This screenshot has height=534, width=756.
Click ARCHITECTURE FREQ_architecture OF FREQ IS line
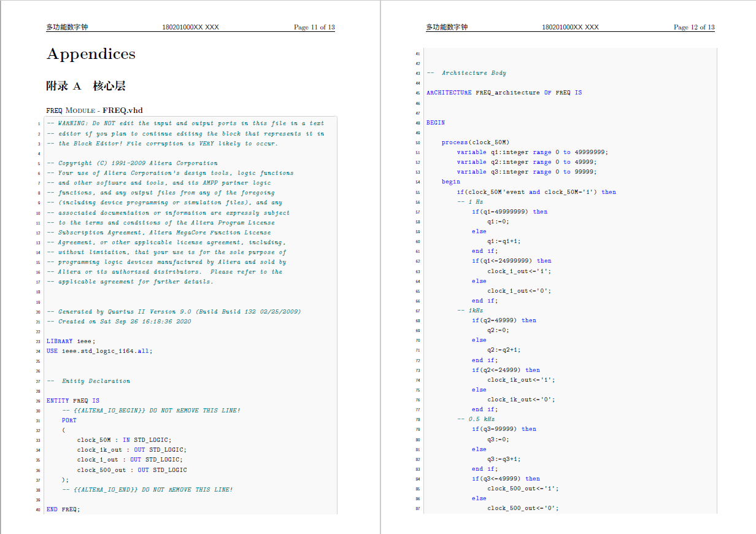[x=504, y=93]
